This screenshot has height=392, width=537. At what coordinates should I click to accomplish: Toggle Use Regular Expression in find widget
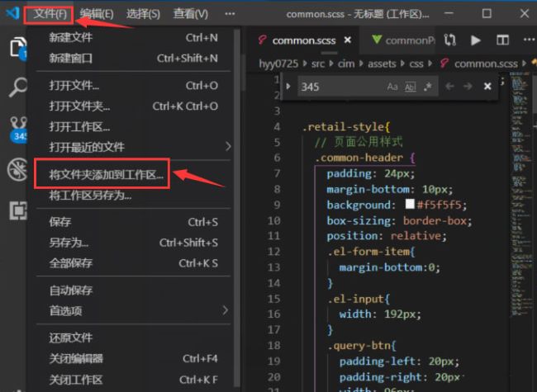428,87
